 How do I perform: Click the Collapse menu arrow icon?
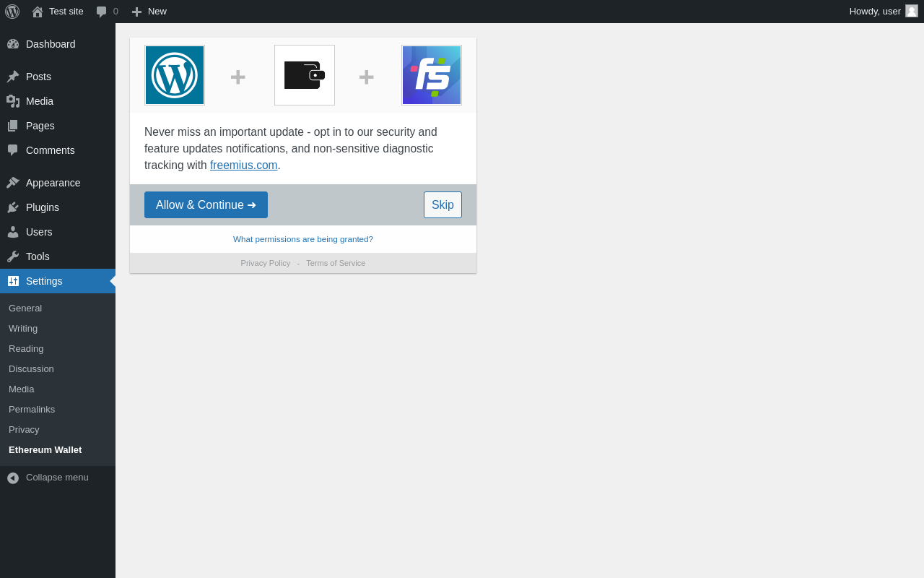(x=13, y=478)
